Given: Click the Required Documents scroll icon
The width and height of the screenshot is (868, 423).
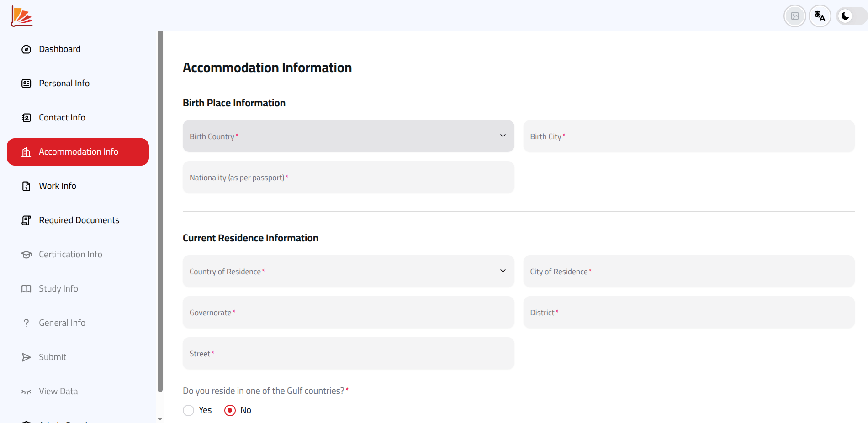Looking at the screenshot, I should pos(26,220).
